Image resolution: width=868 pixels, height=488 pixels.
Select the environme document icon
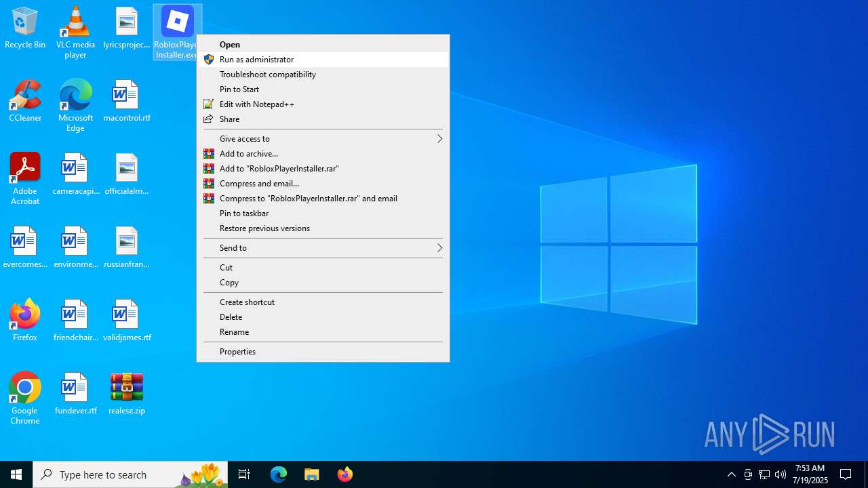point(75,247)
